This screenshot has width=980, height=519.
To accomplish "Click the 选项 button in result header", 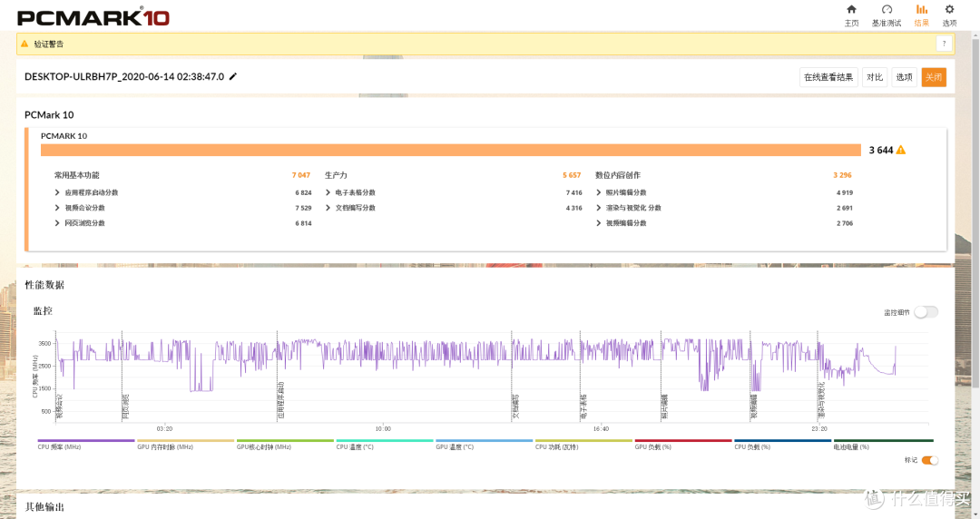I will point(904,77).
